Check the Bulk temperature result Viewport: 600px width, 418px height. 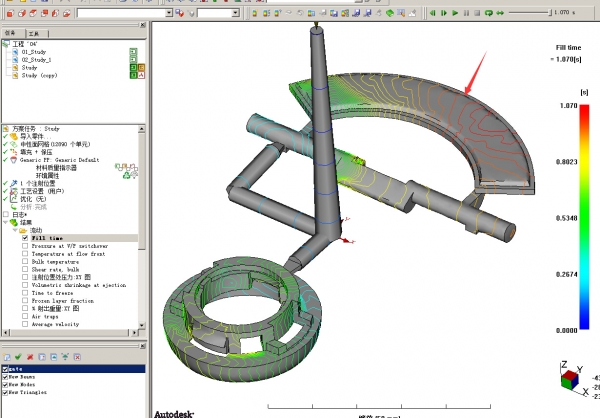pyautogui.click(x=25, y=261)
